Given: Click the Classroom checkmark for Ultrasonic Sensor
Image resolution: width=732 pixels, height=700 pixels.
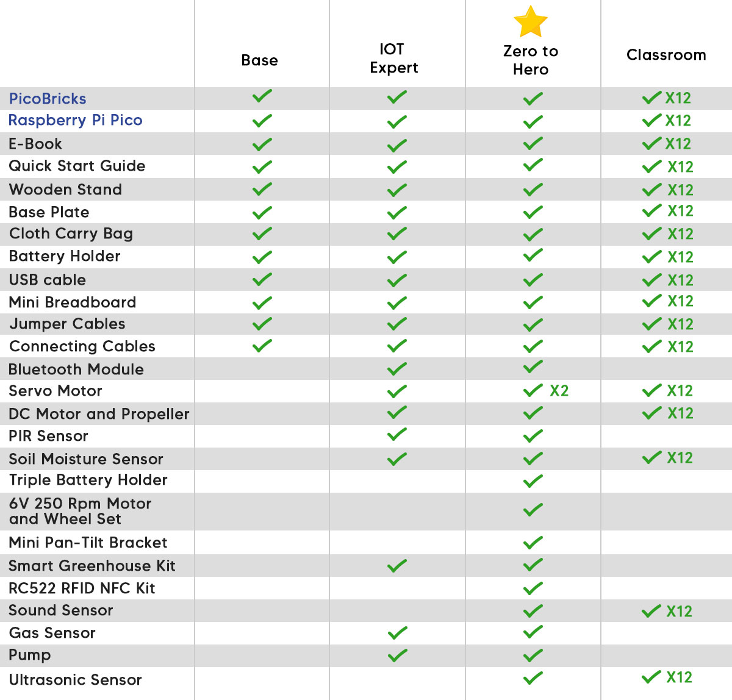Looking at the screenshot, I should tap(652, 677).
